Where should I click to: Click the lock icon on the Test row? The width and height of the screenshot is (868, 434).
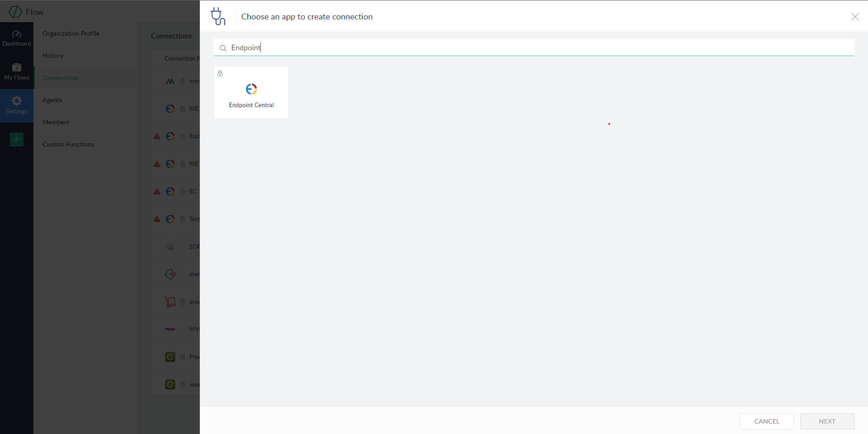(x=183, y=219)
